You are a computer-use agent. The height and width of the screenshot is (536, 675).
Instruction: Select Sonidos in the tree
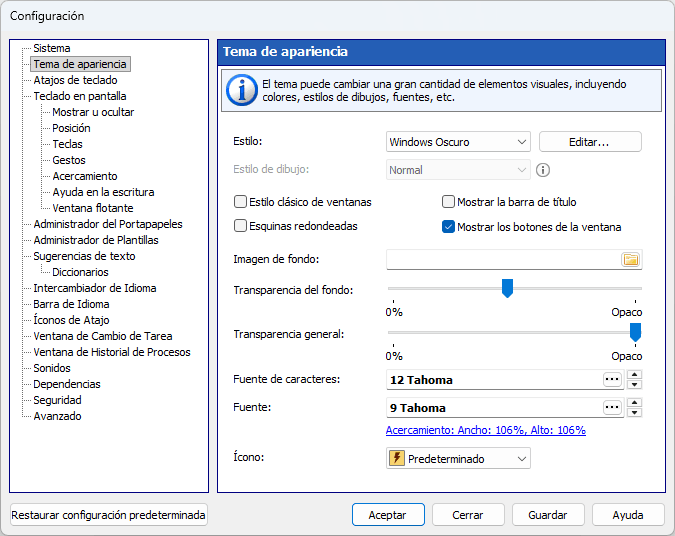tap(52, 368)
